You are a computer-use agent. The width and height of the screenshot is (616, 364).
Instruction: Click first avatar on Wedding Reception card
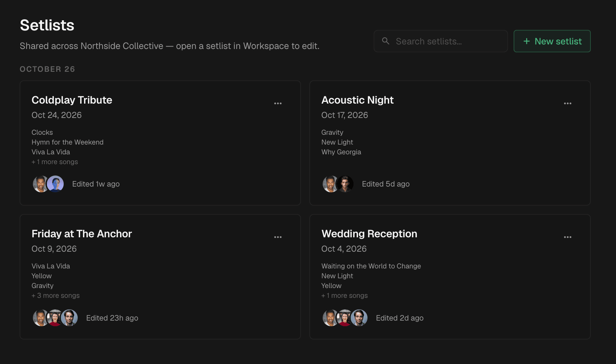click(x=330, y=318)
